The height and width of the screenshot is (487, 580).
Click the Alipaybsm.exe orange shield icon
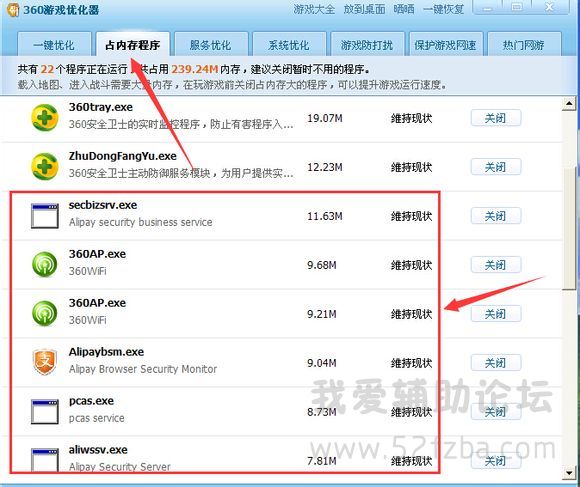click(x=44, y=362)
